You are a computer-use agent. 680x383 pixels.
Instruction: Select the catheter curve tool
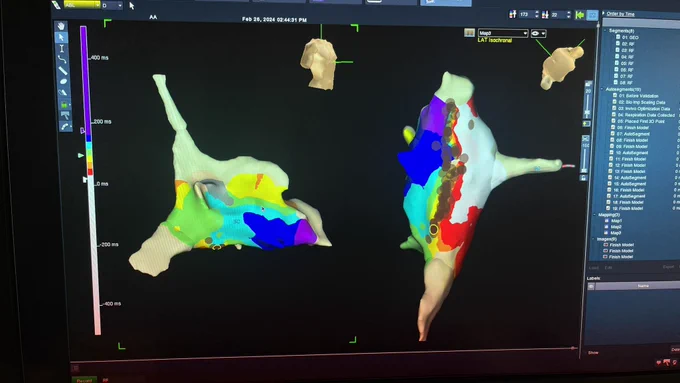coord(65,126)
